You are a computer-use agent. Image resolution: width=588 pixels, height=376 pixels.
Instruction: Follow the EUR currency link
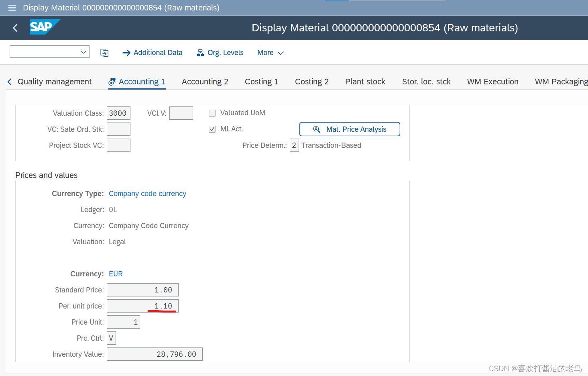pyautogui.click(x=116, y=274)
